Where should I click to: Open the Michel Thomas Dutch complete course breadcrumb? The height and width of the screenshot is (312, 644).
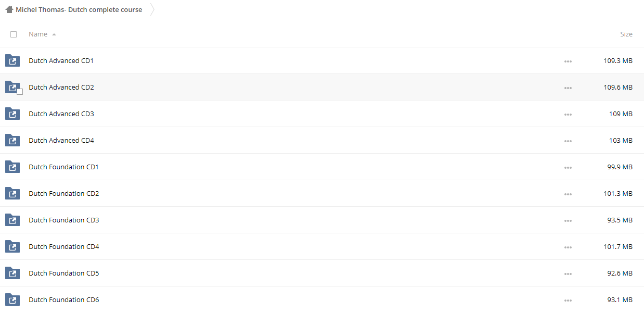click(79, 10)
